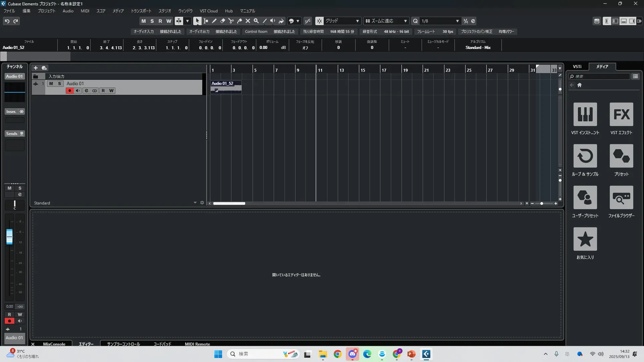Select the Zoom magnifier tool
This screenshot has height=362, width=644.
click(256, 21)
